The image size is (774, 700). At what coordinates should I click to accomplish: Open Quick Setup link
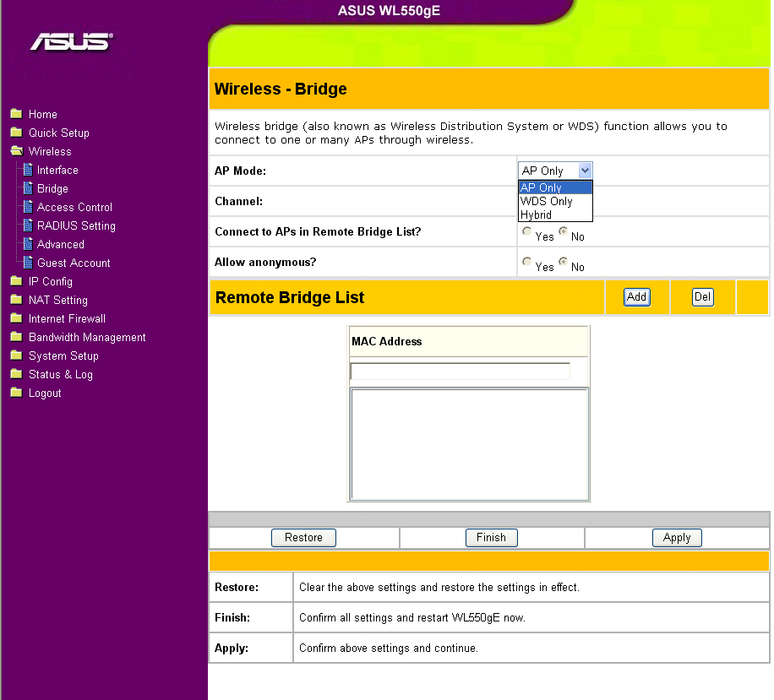coord(59,133)
